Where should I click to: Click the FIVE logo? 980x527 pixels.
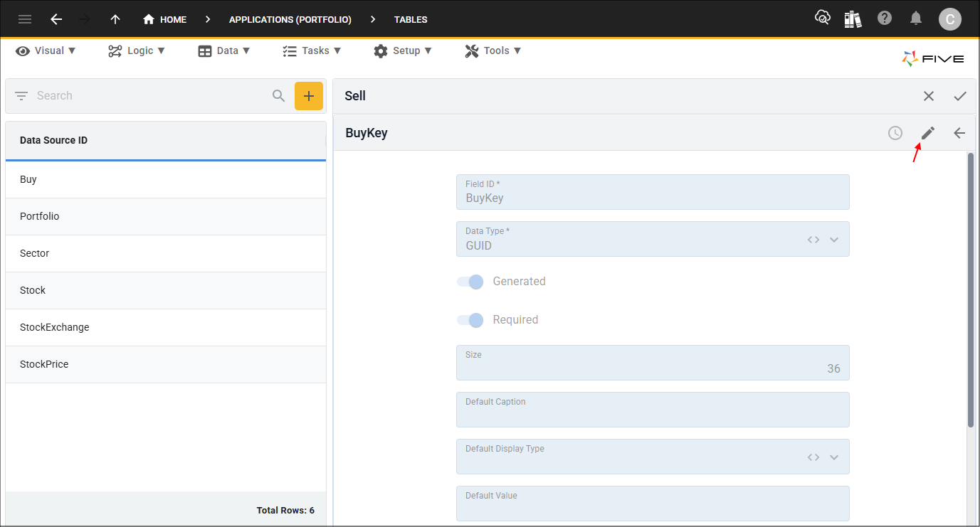933,59
